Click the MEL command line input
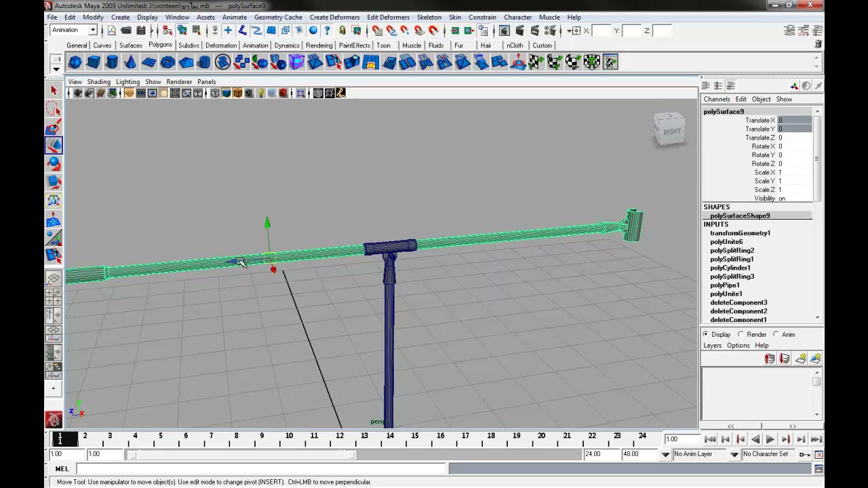Screen dimensions: 868x488 [x=261, y=469]
